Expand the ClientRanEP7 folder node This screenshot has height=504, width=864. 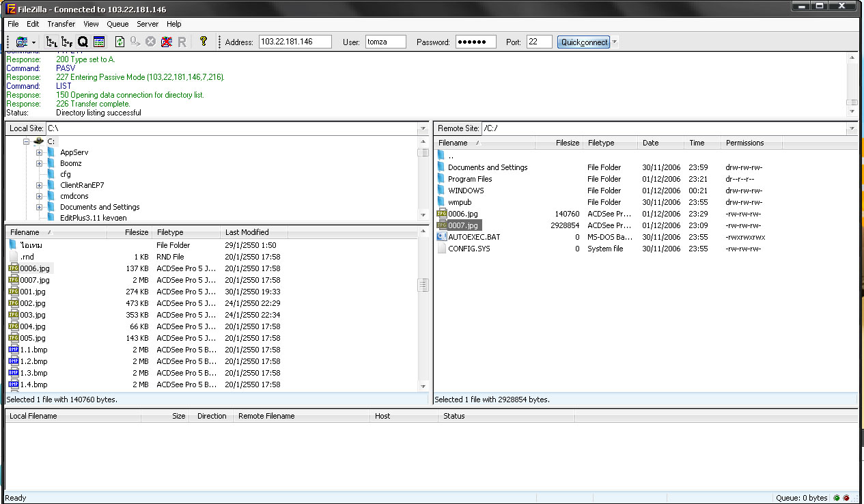point(40,185)
